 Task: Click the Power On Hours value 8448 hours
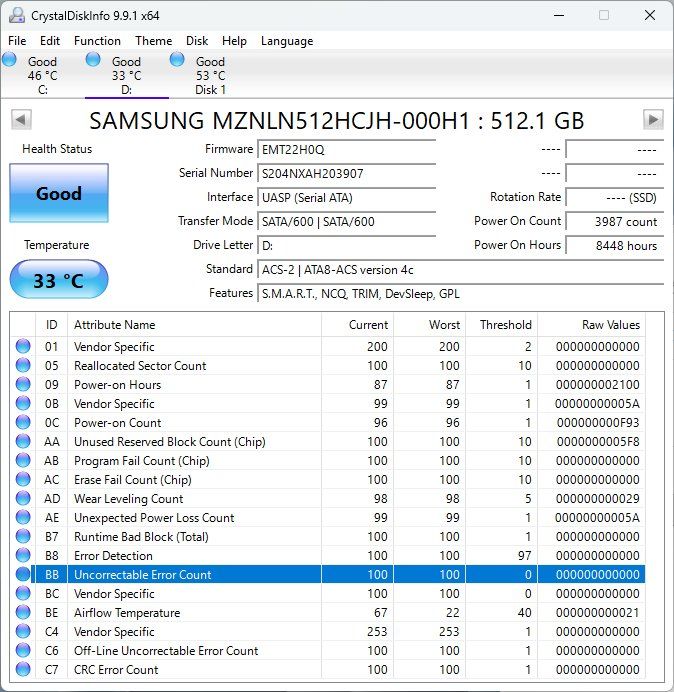[614, 245]
